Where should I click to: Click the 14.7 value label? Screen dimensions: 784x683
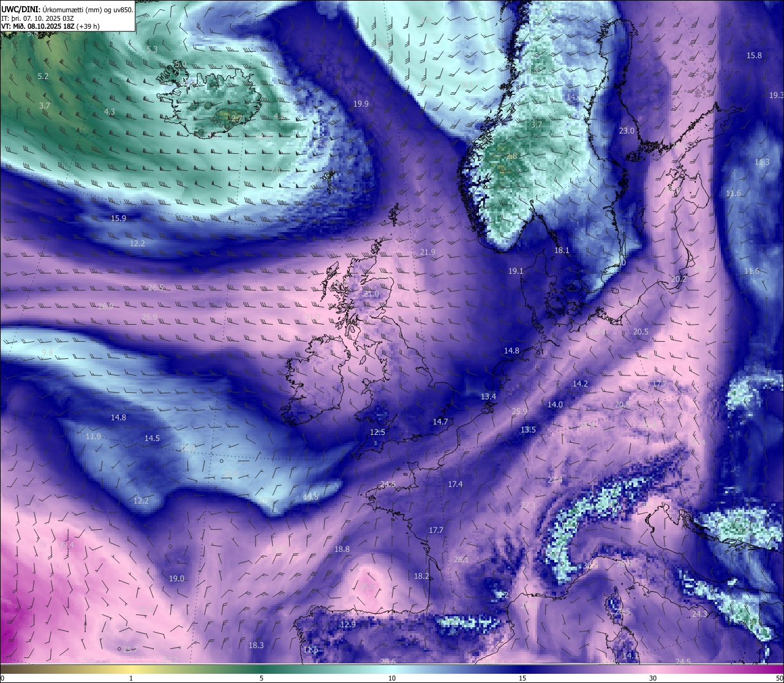click(x=440, y=422)
